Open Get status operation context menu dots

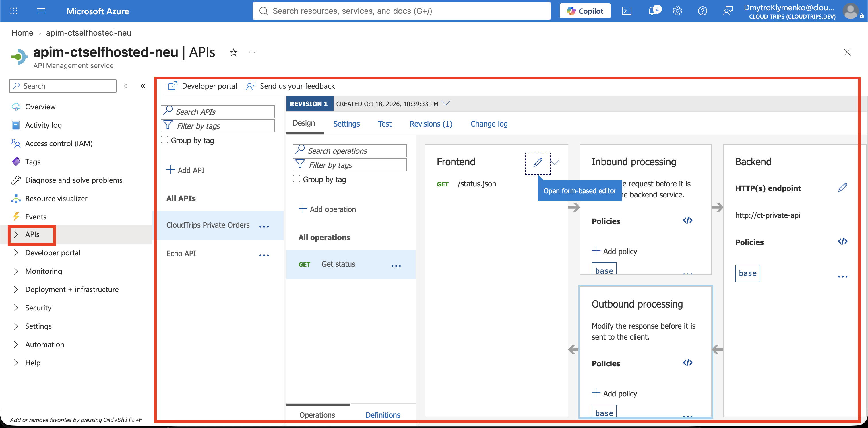(x=396, y=266)
